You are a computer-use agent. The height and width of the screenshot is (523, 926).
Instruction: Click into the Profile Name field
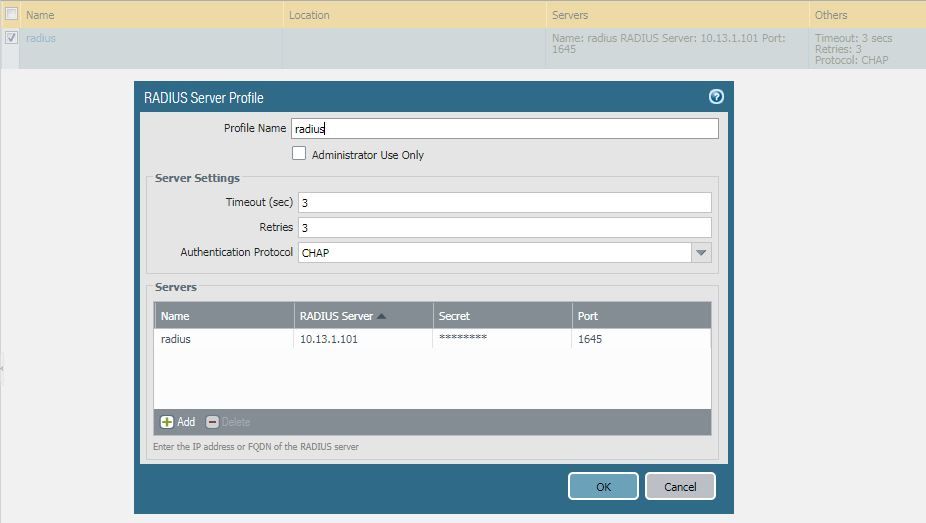(504, 128)
